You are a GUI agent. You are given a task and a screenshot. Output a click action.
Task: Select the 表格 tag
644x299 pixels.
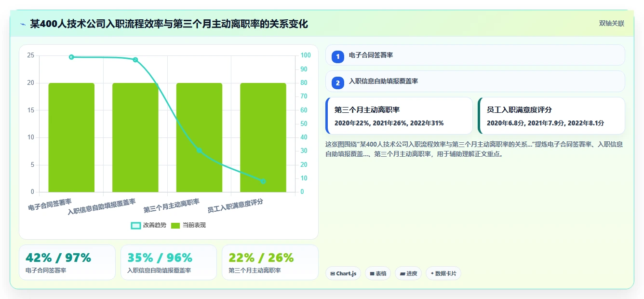378,273
